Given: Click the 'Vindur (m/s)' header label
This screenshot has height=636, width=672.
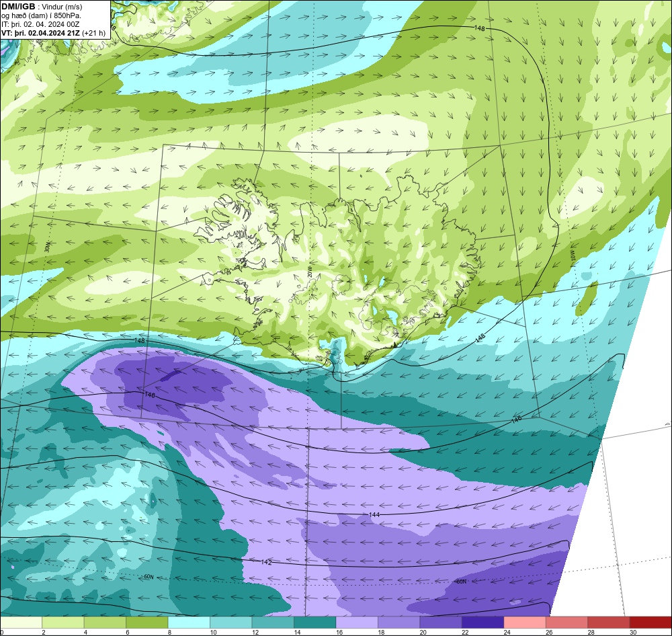Looking at the screenshot, I should coord(63,7).
